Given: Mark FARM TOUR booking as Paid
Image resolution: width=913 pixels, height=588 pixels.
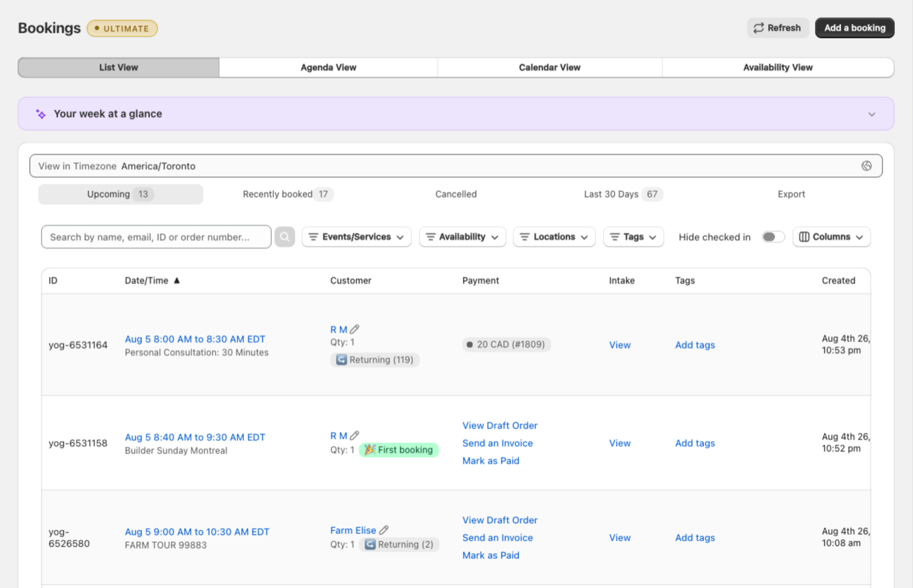Looking at the screenshot, I should 491,555.
